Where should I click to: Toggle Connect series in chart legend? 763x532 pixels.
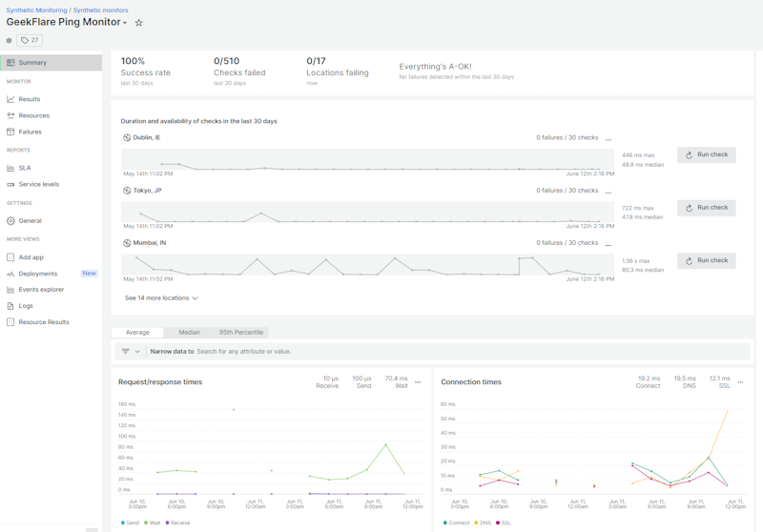tap(457, 522)
